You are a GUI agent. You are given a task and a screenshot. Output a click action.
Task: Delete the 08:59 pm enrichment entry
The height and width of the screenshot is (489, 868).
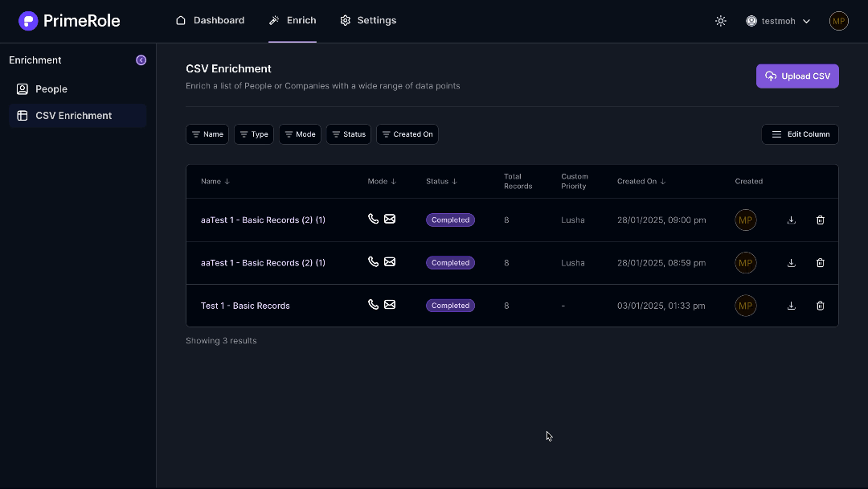(x=821, y=263)
